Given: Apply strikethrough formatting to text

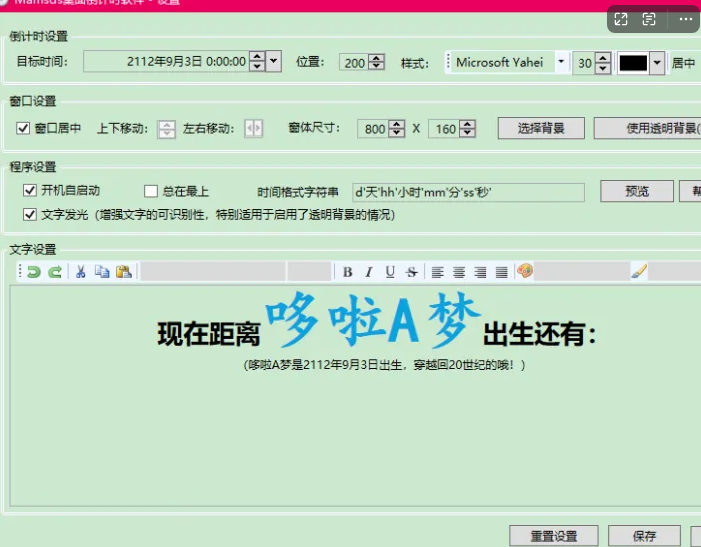Looking at the screenshot, I should click(411, 272).
